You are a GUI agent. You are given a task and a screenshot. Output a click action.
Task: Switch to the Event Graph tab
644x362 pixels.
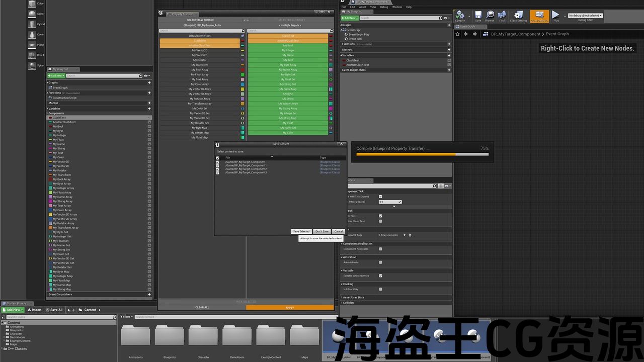[467, 27]
